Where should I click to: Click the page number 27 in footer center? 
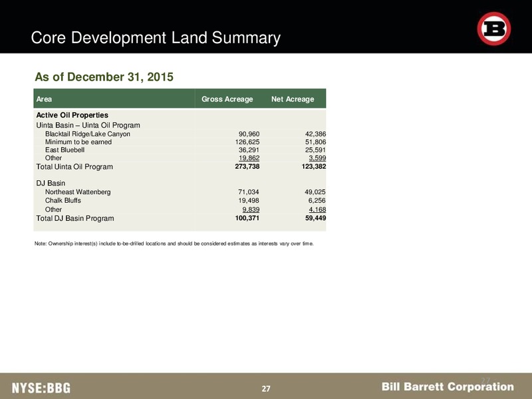(x=266, y=388)
